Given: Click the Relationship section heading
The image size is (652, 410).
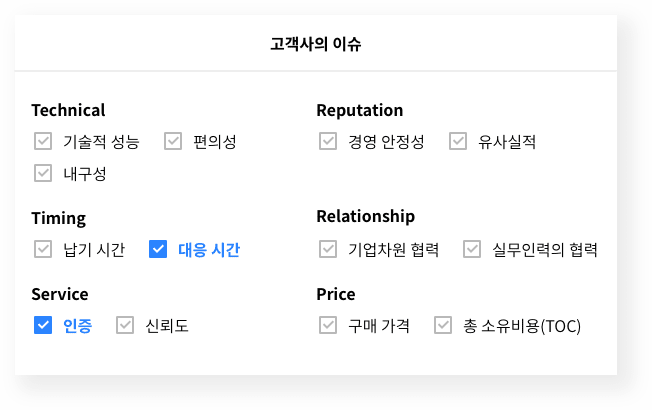Looking at the screenshot, I should 365,217.
